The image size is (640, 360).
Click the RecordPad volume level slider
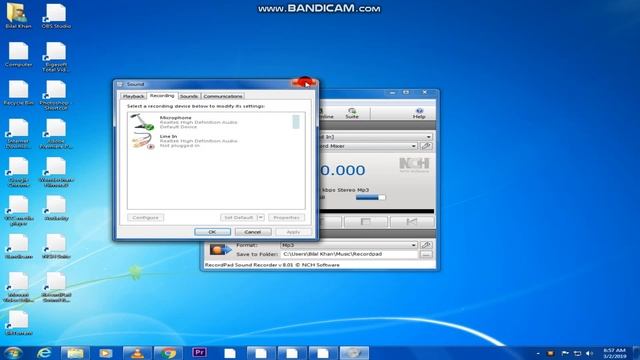370,198
